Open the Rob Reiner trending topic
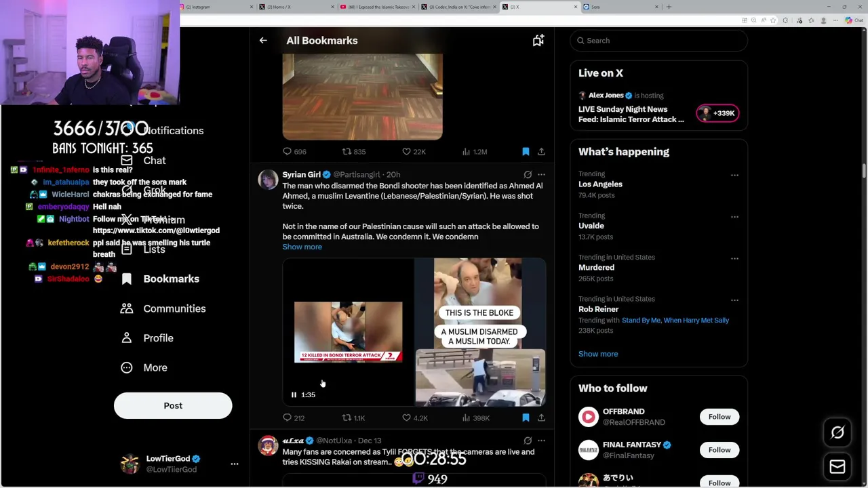Image resolution: width=868 pixels, height=488 pixels. coord(598,309)
